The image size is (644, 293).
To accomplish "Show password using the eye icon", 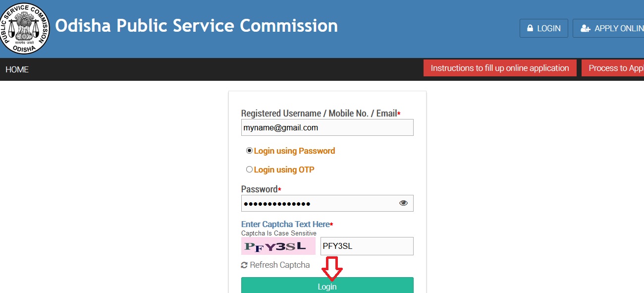I will point(403,203).
